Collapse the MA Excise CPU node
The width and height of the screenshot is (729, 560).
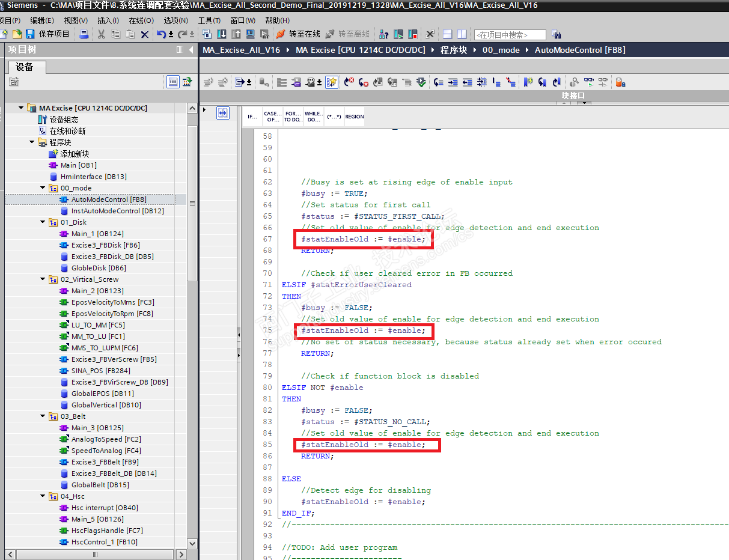coord(22,108)
